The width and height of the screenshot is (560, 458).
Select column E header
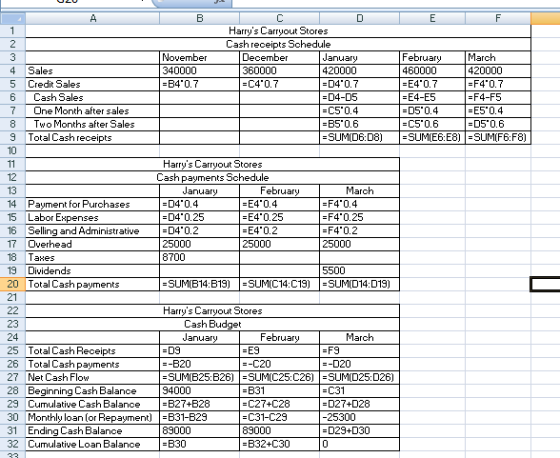(x=432, y=18)
